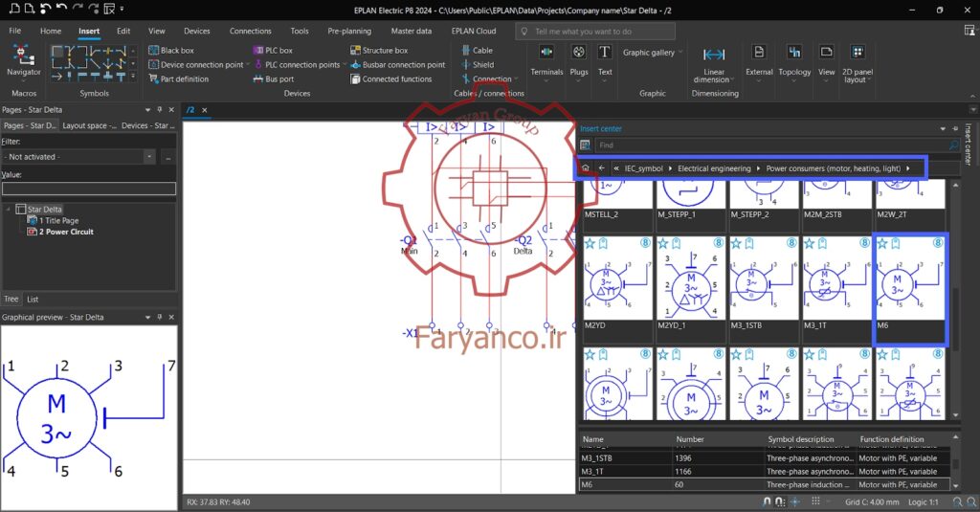Click IEC_symbol in breadcrumb

(x=643, y=168)
